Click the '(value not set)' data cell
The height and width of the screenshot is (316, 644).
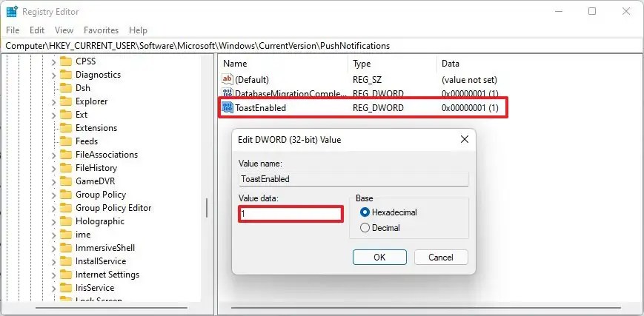click(469, 80)
